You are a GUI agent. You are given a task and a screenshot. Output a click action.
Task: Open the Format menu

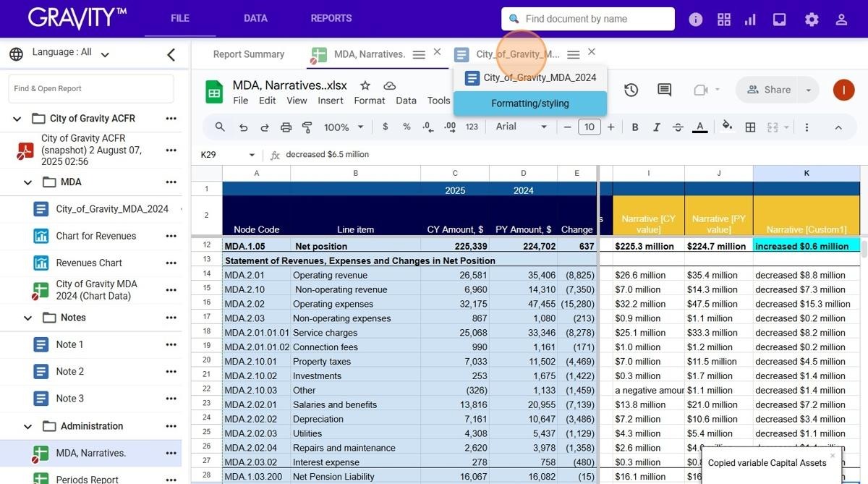(369, 101)
